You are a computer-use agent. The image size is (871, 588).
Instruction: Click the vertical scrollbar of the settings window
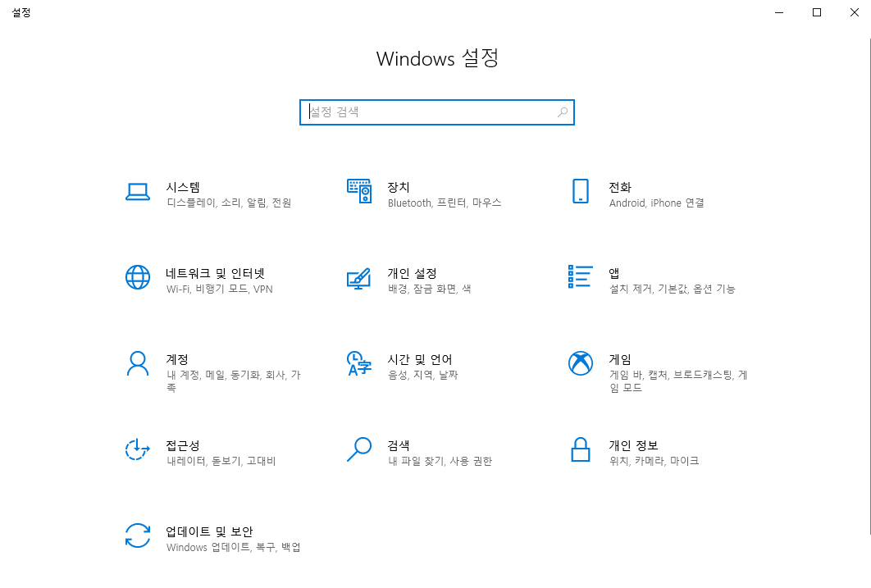870,286
